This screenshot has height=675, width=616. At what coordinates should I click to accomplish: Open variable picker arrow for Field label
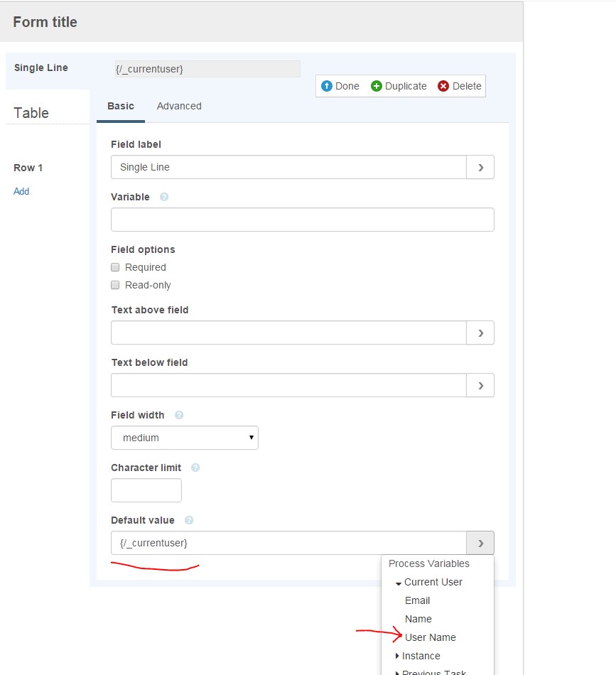(480, 167)
